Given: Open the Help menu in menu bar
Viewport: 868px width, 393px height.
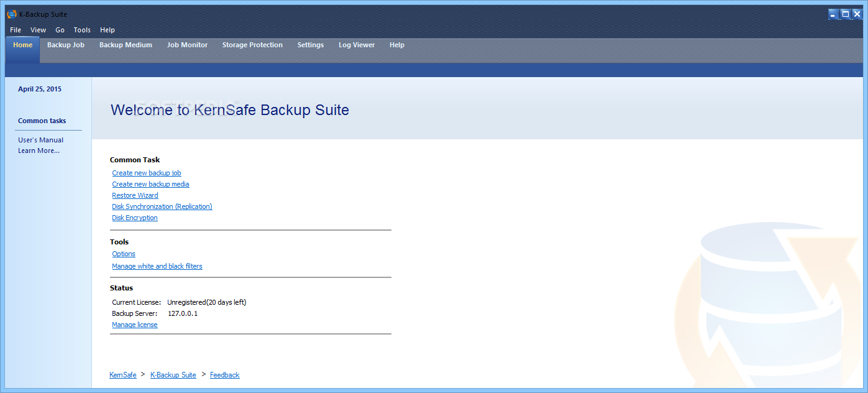Looking at the screenshot, I should pyautogui.click(x=107, y=30).
